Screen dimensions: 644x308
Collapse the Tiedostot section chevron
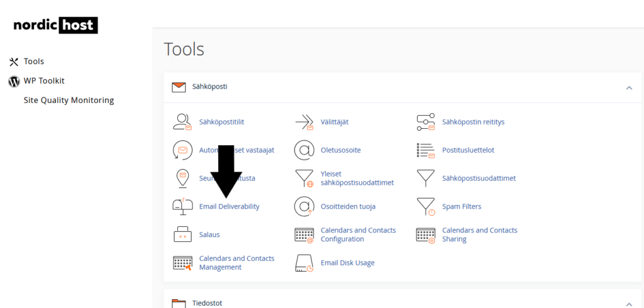[629, 303]
